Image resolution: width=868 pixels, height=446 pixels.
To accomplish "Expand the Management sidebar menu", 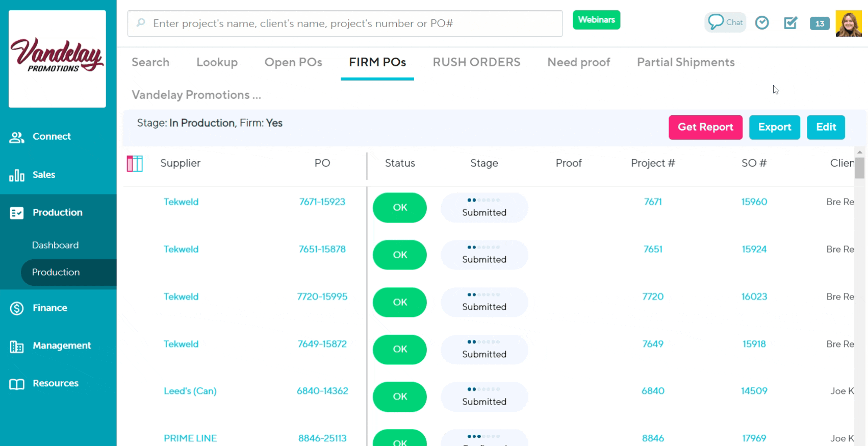I will pos(61,346).
